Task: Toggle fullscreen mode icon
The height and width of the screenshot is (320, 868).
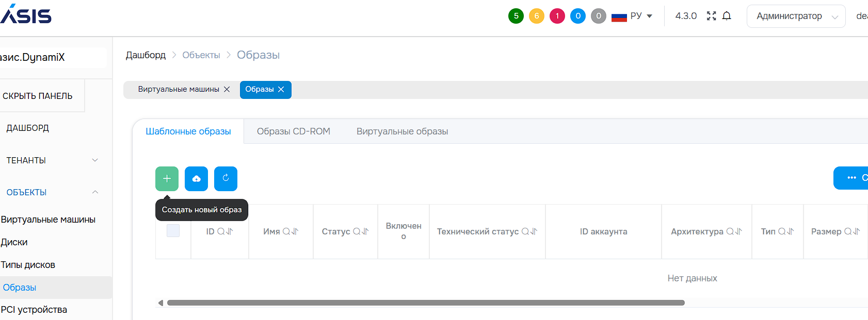Action: click(x=711, y=16)
